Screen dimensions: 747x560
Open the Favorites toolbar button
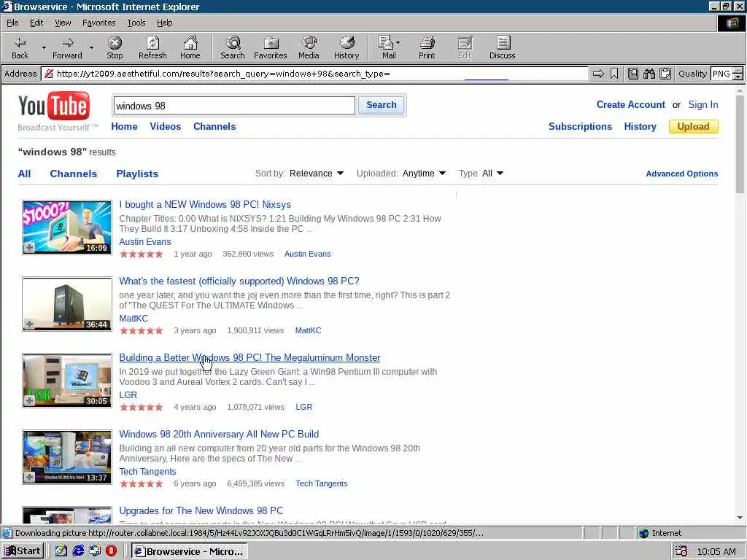[x=271, y=47]
